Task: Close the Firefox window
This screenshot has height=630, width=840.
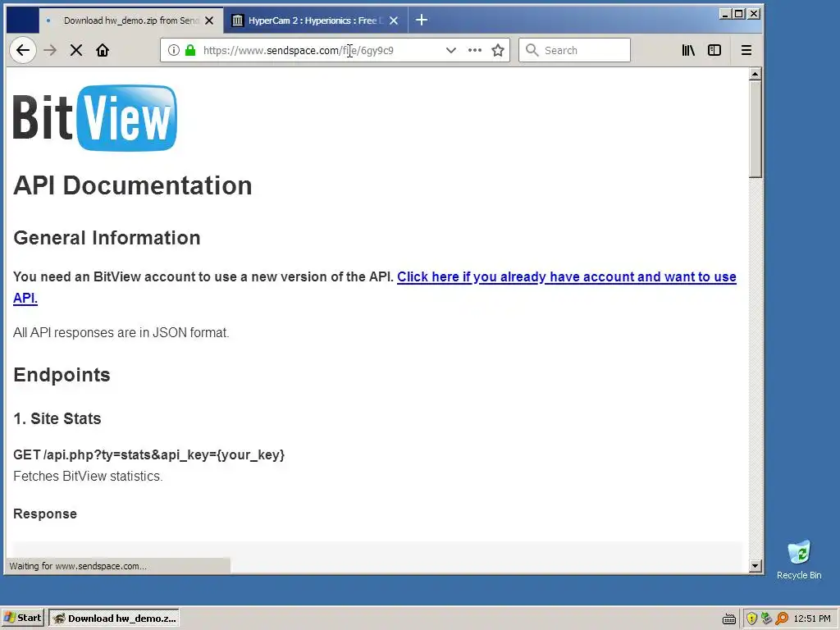Action: pyautogui.click(x=754, y=14)
